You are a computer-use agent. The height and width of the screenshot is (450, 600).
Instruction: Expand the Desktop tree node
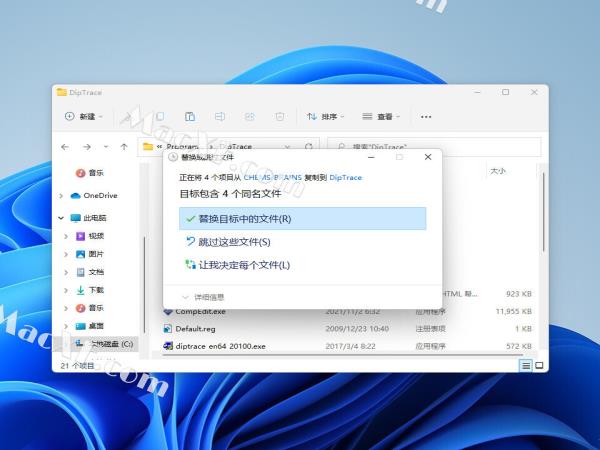[x=66, y=326]
